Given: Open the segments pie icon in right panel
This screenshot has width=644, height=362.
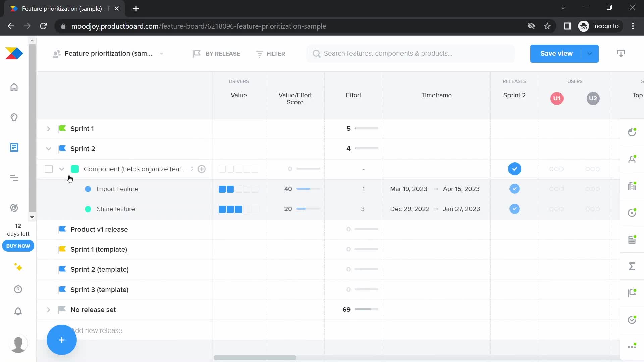Looking at the screenshot, I should point(632,132).
